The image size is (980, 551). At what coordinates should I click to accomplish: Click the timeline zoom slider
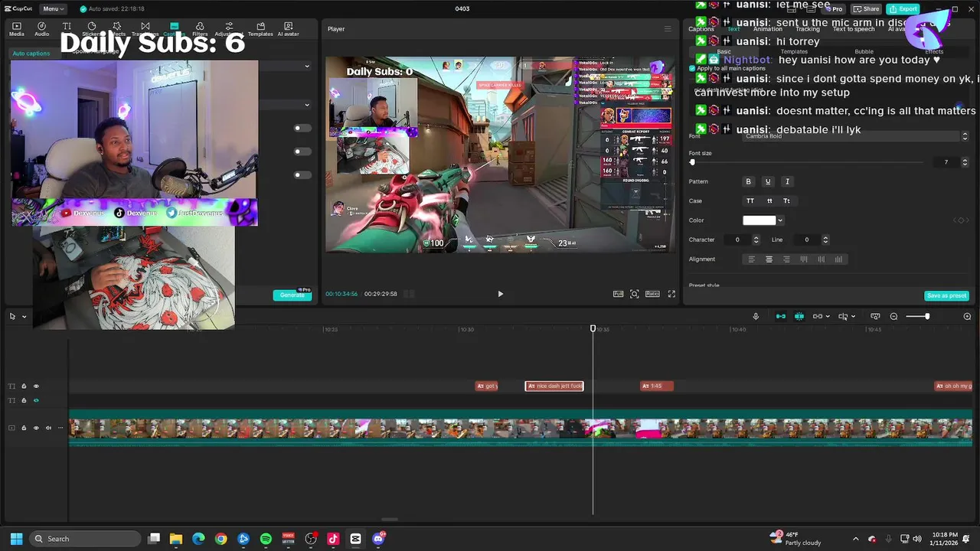pos(916,316)
